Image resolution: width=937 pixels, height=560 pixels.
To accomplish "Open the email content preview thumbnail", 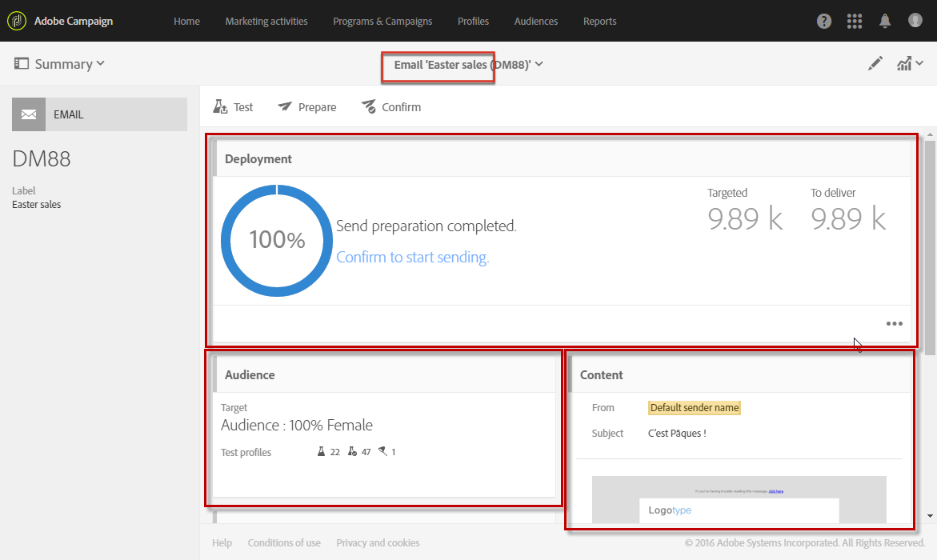I will 739,500.
